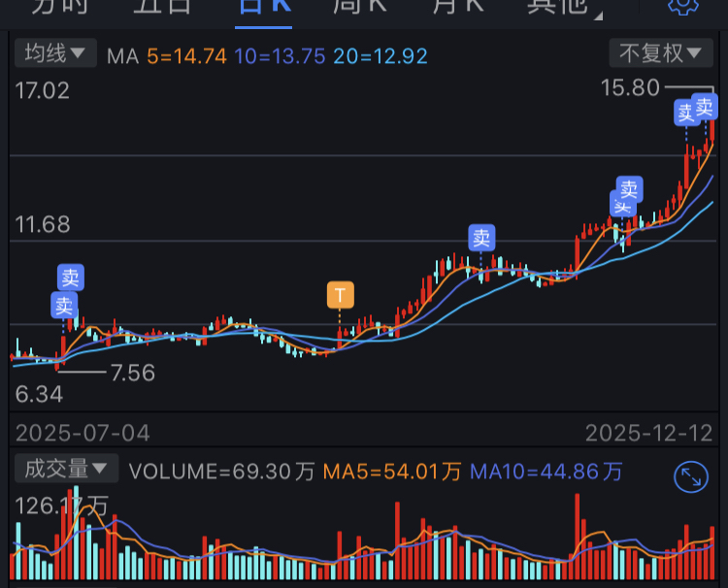
Task: Tap the start date 2025-07-04
Action: pyautogui.click(x=83, y=433)
